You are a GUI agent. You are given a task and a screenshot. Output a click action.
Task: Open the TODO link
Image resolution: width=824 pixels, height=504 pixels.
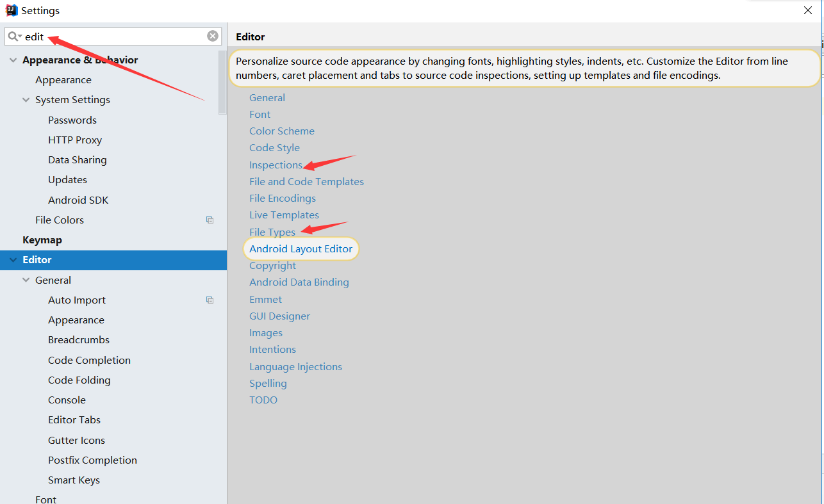(x=263, y=400)
